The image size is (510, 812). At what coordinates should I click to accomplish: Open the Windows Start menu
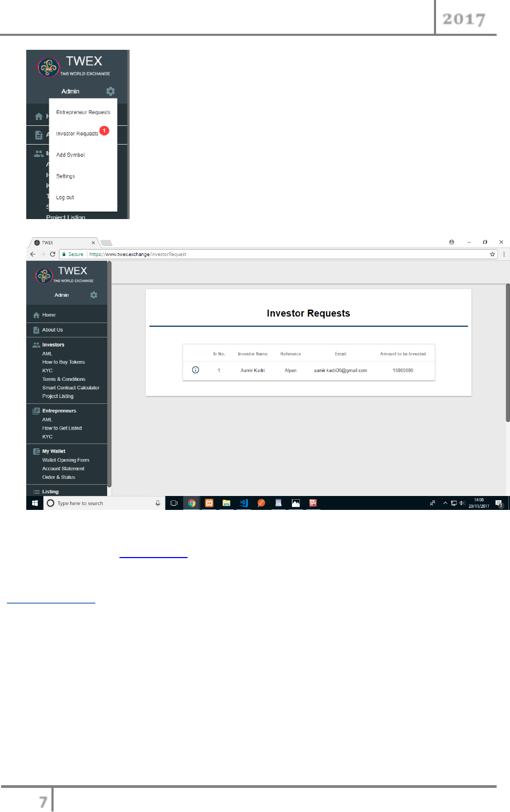click(x=35, y=503)
